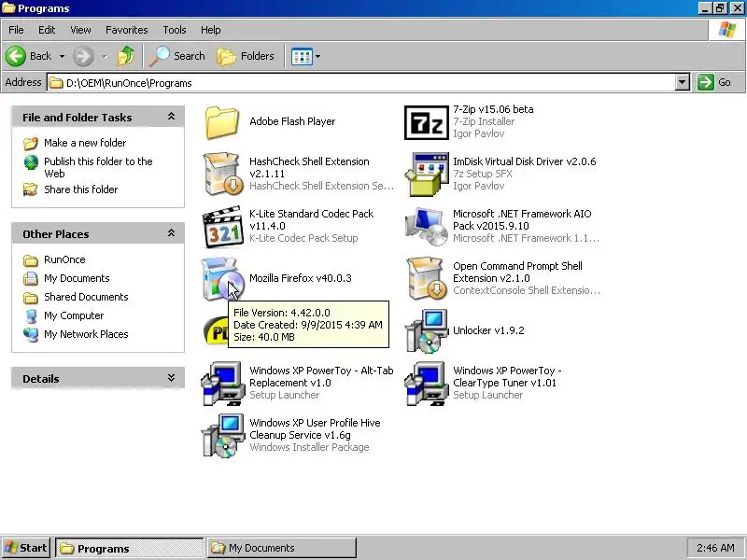747x560 pixels.
Task: Click the Start button
Action: click(26, 548)
